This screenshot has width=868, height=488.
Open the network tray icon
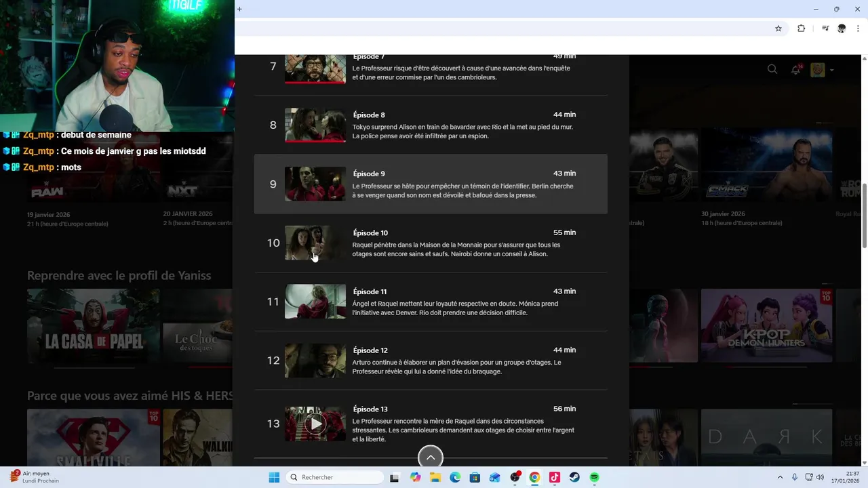coord(810,477)
